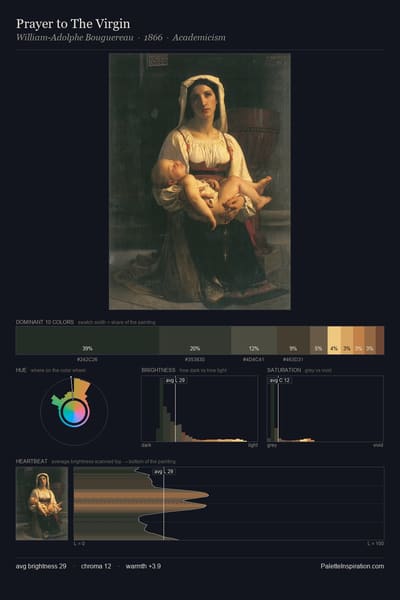Screen dimensions: 400x600
Task: Click the DOMINANT 10 COLORS heading
Action: tap(45, 322)
